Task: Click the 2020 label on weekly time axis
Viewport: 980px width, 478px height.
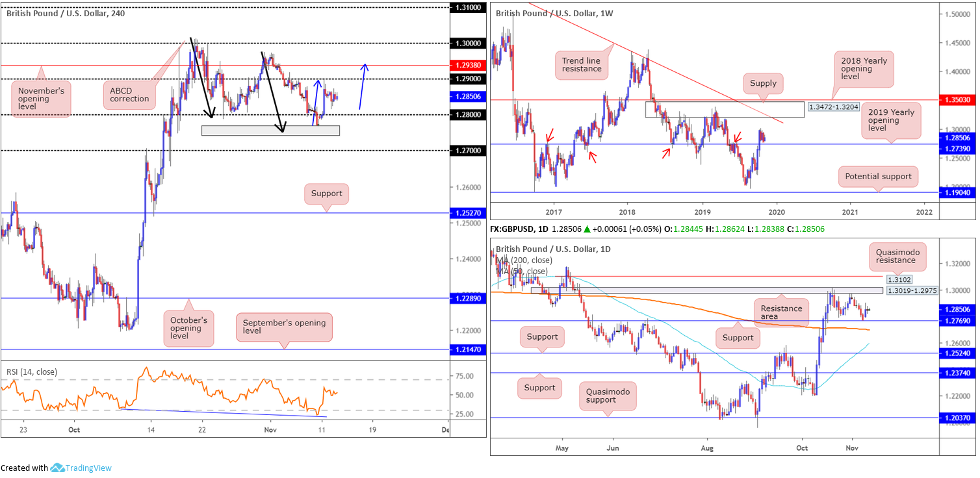Action: tap(775, 212)
